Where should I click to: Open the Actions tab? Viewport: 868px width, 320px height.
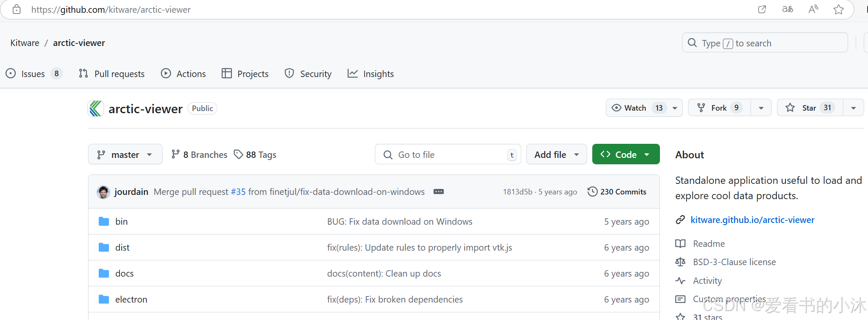pos(183,74)
